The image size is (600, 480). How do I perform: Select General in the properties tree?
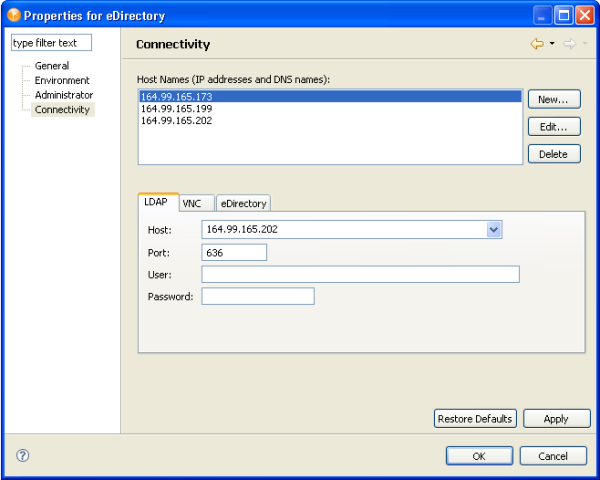coord(52,66)
